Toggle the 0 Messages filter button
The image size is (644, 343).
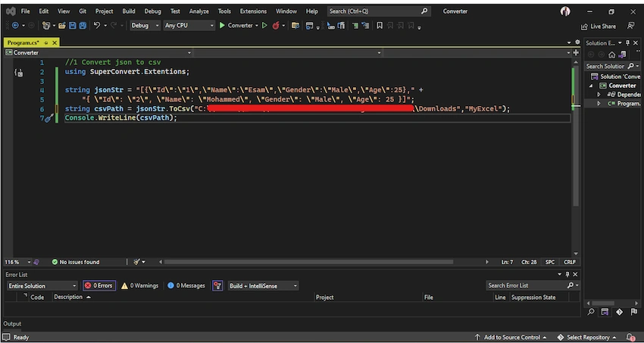pos(186,285)
